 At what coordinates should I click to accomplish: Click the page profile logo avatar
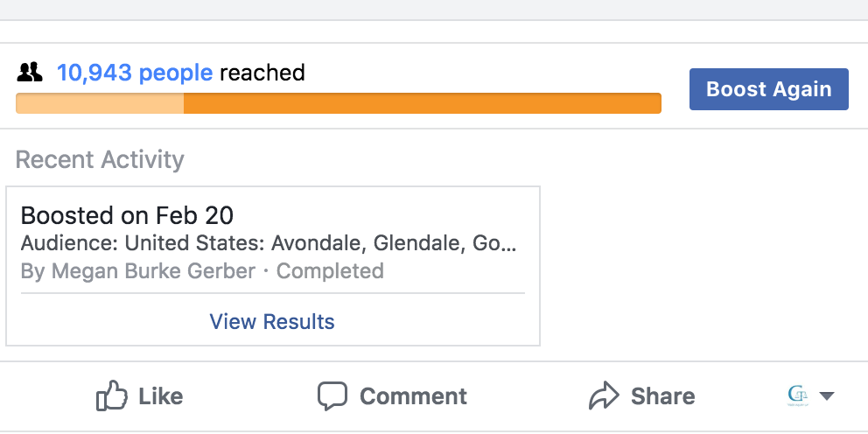pyautogui.click(x=798, y=396)
